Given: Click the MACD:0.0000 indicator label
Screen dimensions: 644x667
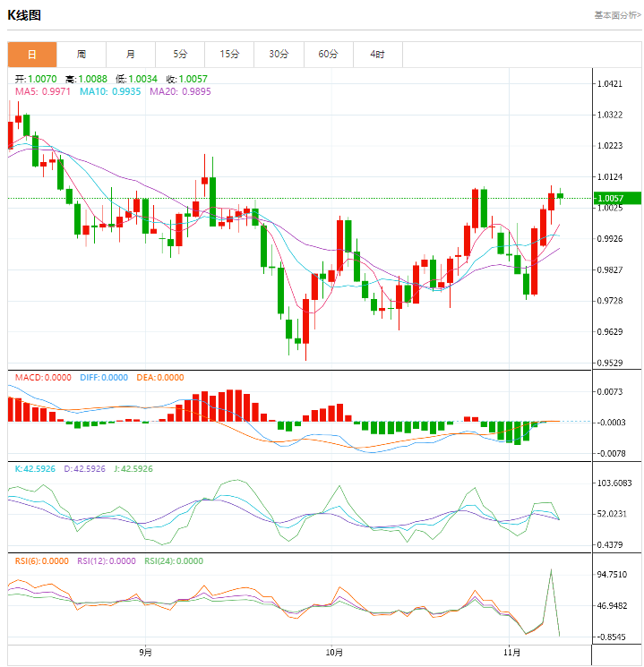Looking at the screenshot, I should click(x=43, y=378).
